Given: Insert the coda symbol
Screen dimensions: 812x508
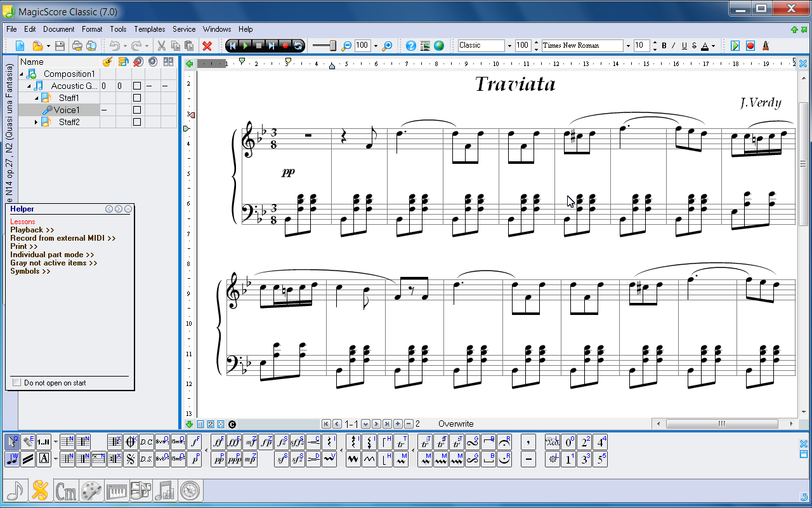Looking at the screenshot, I should click(x=131, y=442).
